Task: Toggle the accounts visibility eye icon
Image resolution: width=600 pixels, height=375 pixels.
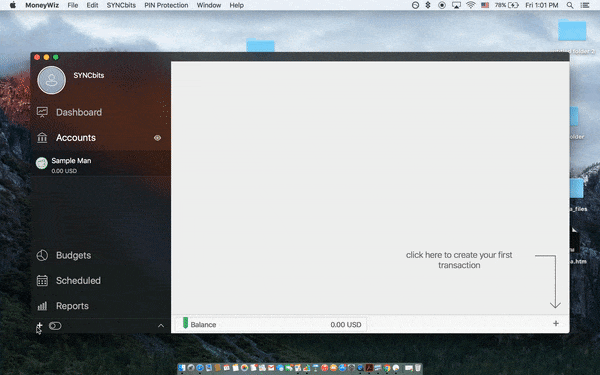Action: (x=157, y=138)
